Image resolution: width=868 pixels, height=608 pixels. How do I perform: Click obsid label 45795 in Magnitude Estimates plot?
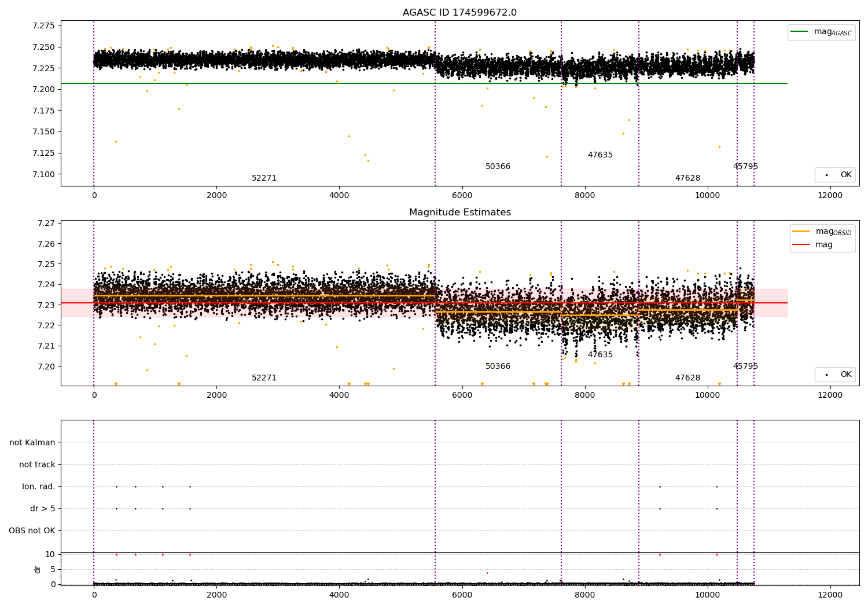[745, 367]
